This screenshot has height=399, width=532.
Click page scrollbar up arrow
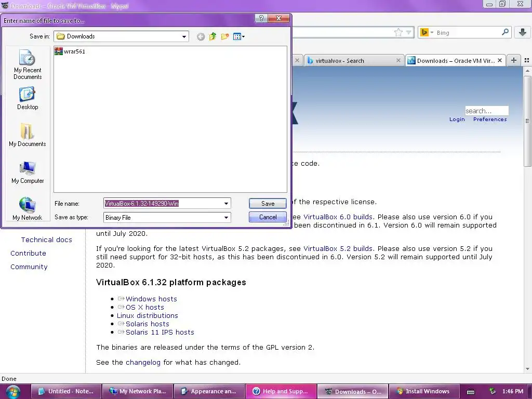[527, 71]
